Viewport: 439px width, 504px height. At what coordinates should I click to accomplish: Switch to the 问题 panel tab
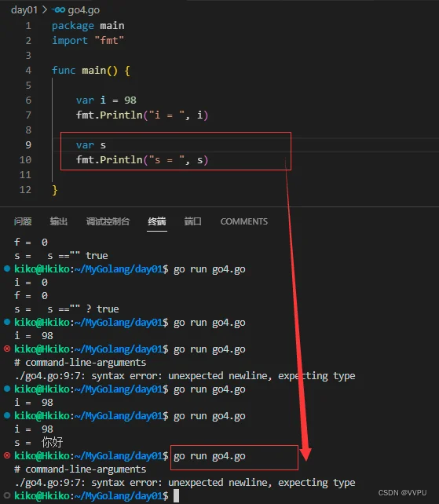[23, 221]
